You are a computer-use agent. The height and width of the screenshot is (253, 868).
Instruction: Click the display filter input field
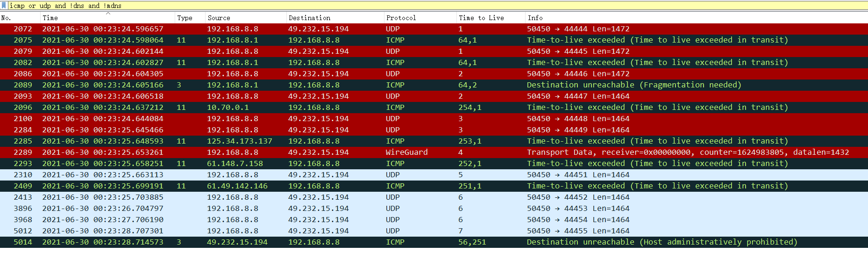pos(438,6)
